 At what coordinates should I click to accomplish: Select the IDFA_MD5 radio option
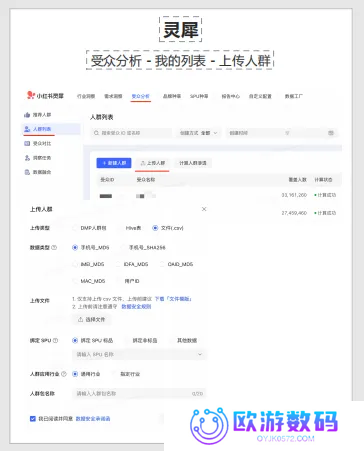pos(118,264)
